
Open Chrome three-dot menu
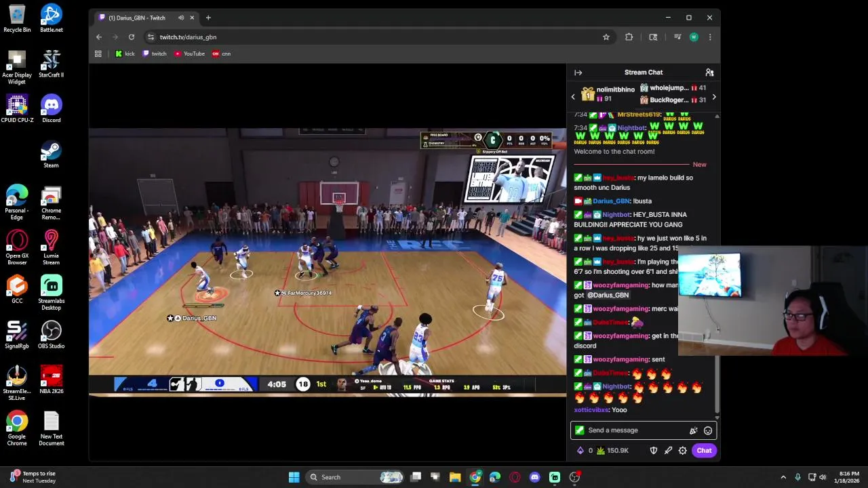pos(709,37)
